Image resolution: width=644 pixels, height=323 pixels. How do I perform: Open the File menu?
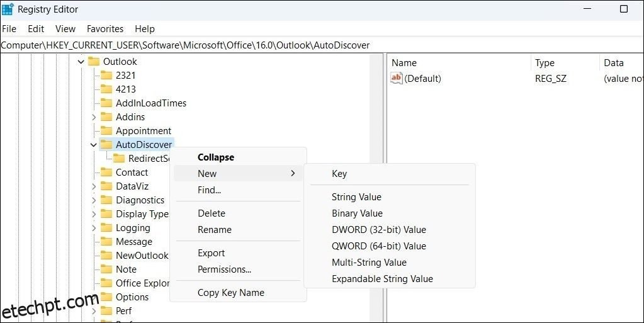click(x=9, y=29)
